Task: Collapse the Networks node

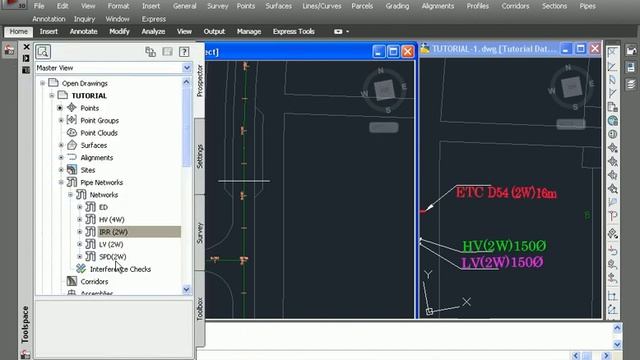Action: tap(70, 195)
